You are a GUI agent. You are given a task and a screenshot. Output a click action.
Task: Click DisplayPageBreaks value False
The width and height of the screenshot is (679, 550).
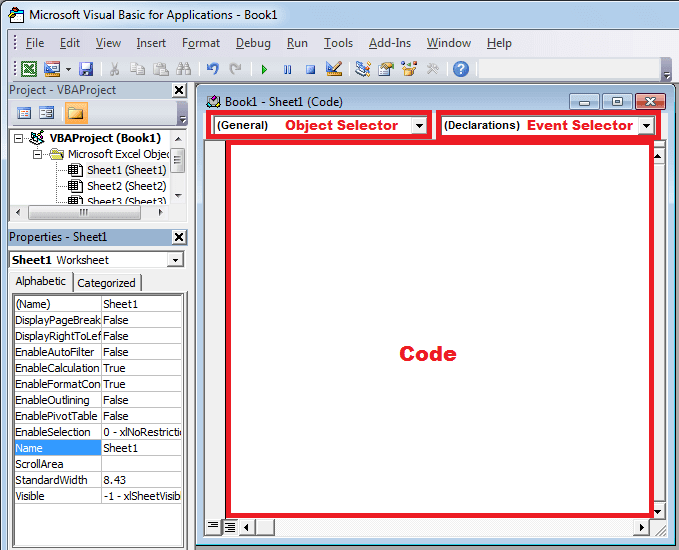142,320
